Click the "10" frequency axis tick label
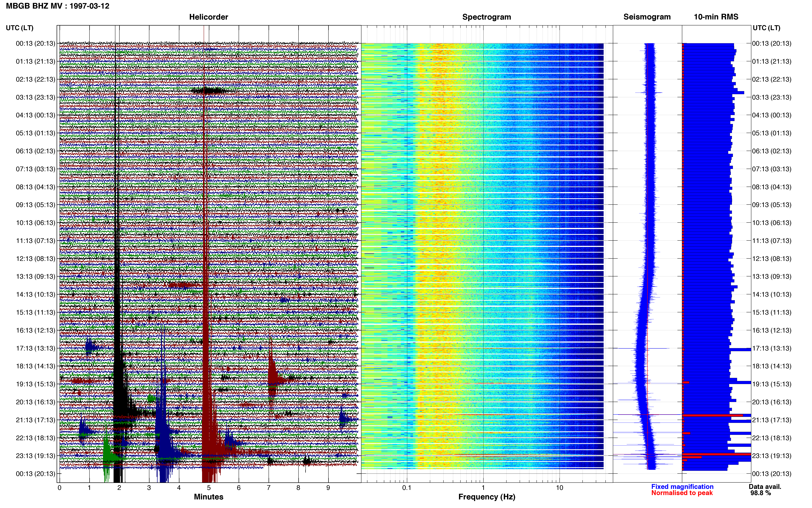The width and height of the screenshot is (812, 508). (x=559, y=488)
